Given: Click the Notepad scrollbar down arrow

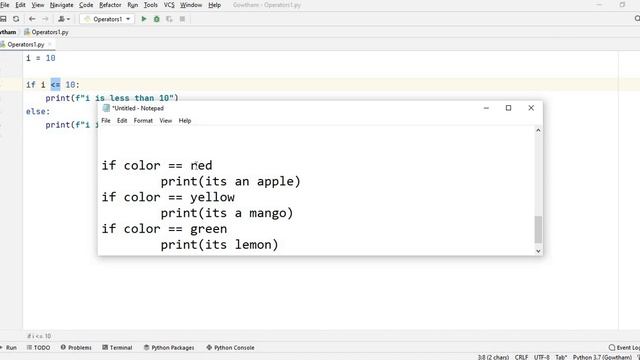Looking at the screenshot, I should click(538, 251).
